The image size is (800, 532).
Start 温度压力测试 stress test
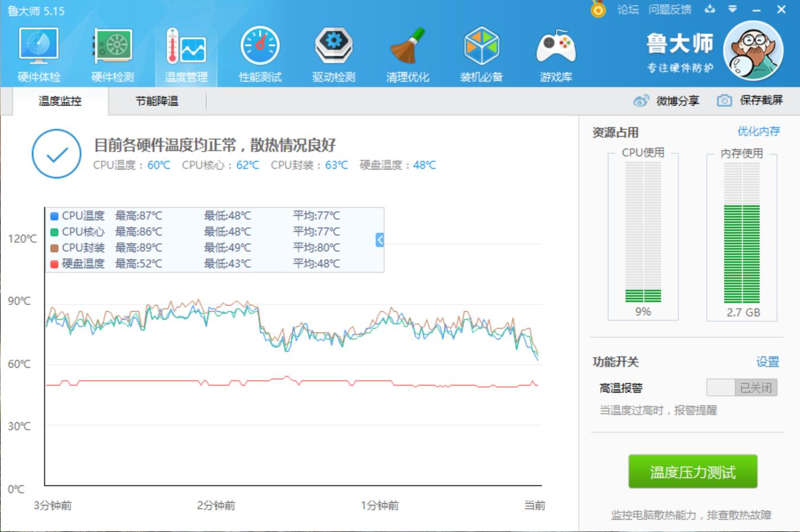click(693, 472)
